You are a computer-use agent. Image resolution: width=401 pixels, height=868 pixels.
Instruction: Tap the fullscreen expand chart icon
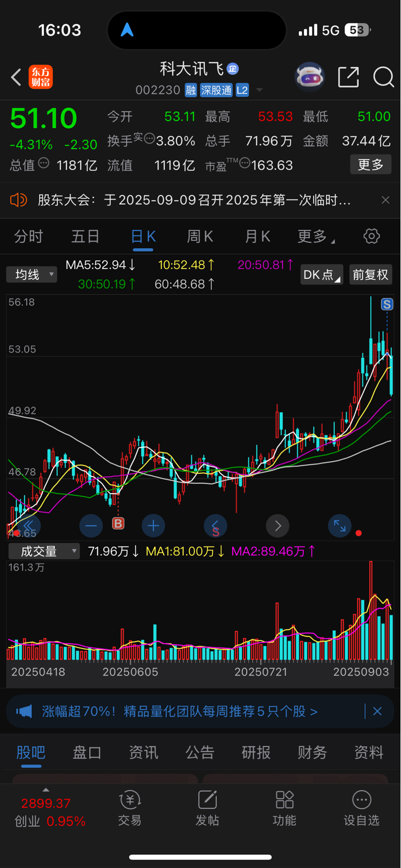pos(339,526)
